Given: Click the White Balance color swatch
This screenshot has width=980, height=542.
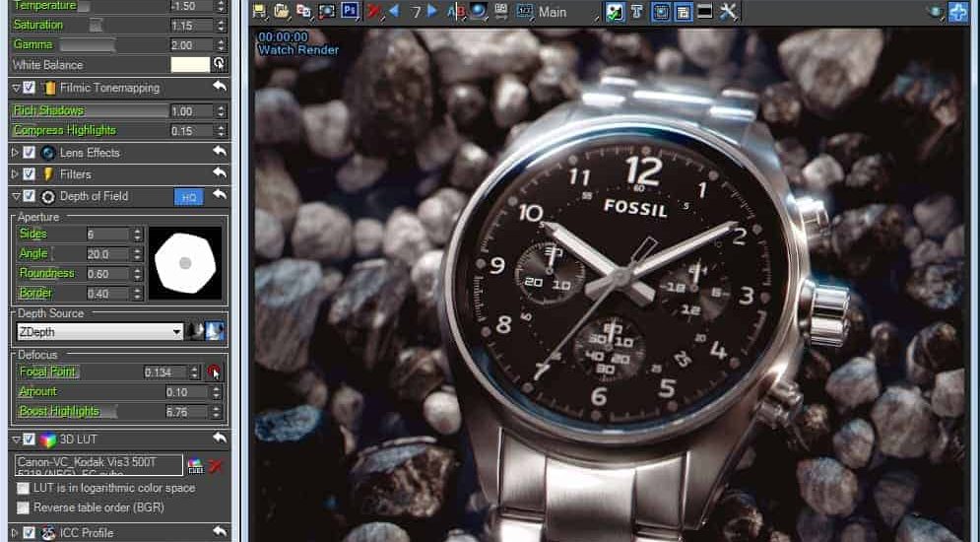Looking at the screenshot, I should (x=190, y=65).
